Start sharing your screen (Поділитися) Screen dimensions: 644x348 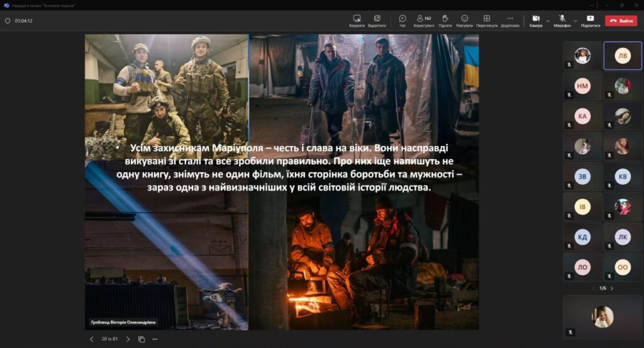[590, 20]
